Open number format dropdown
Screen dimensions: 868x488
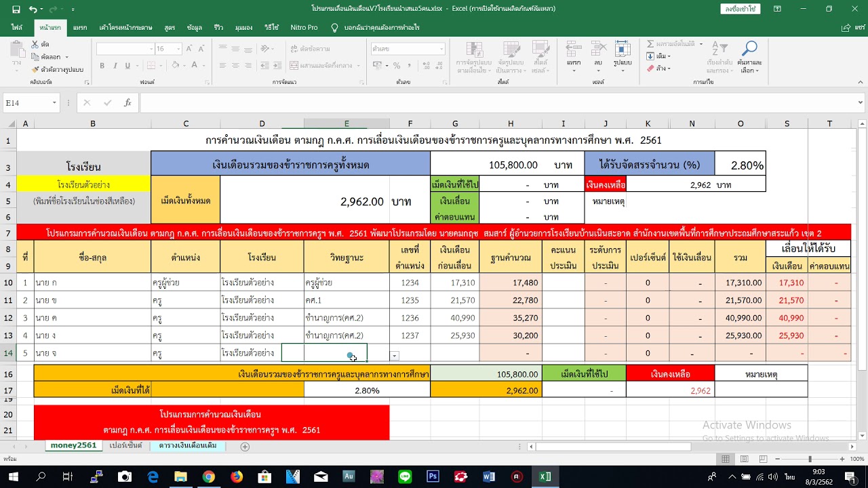[x=441, y=49]
